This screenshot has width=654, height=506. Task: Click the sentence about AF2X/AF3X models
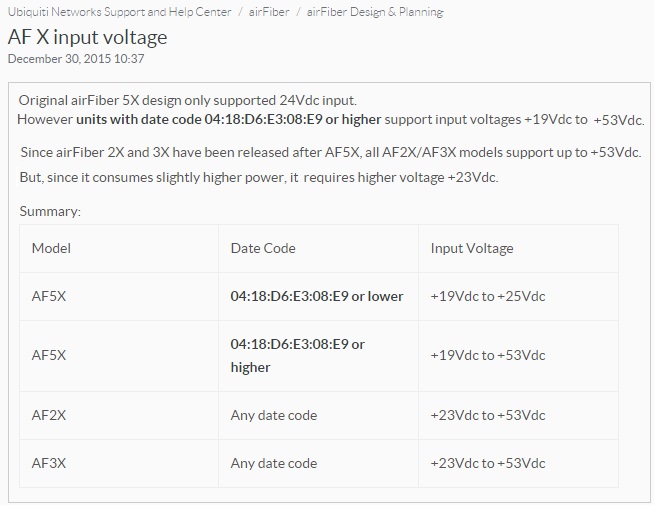[x=330, y=152]
